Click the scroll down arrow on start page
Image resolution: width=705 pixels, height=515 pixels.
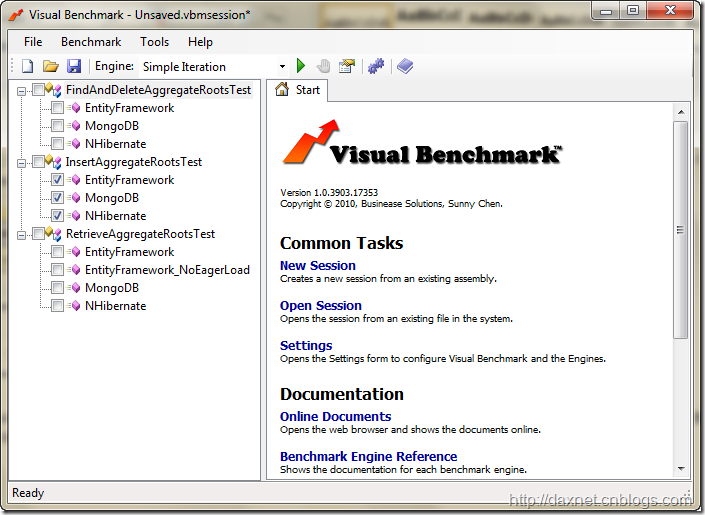[681, 469]
